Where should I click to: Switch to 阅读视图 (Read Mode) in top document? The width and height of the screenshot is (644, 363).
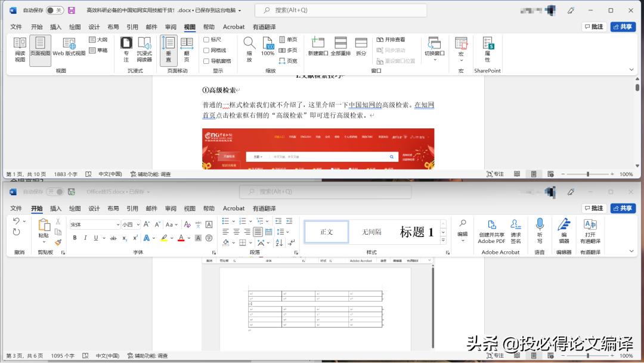(x=20, y=50)
